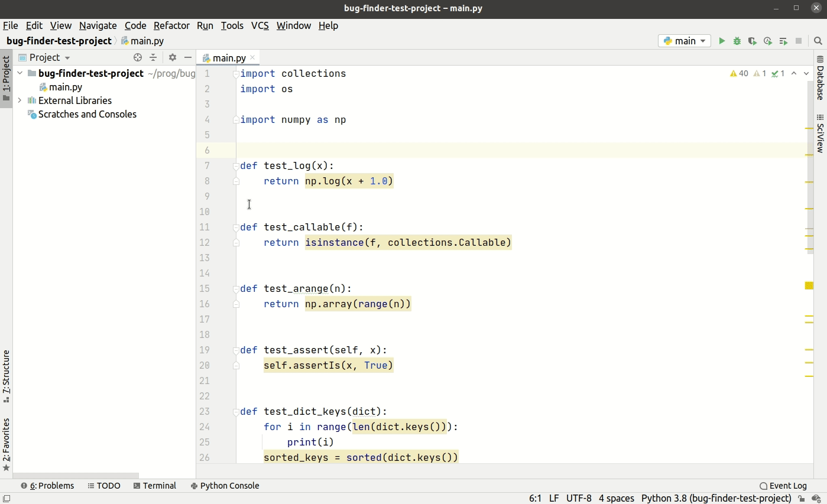Click the Project panel horizontal scrollbar
This screenshot has height=504, width=827.
(76, 476)
